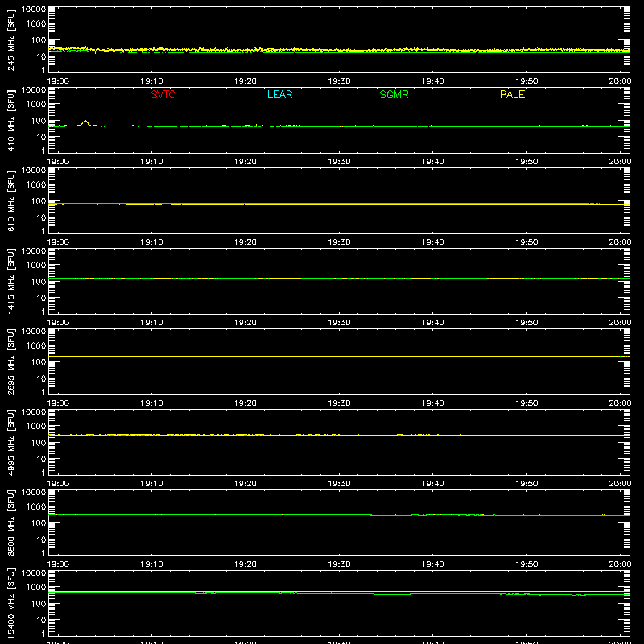Click the 10000 y-axis value on 245 MHz panel

point(34,10)
